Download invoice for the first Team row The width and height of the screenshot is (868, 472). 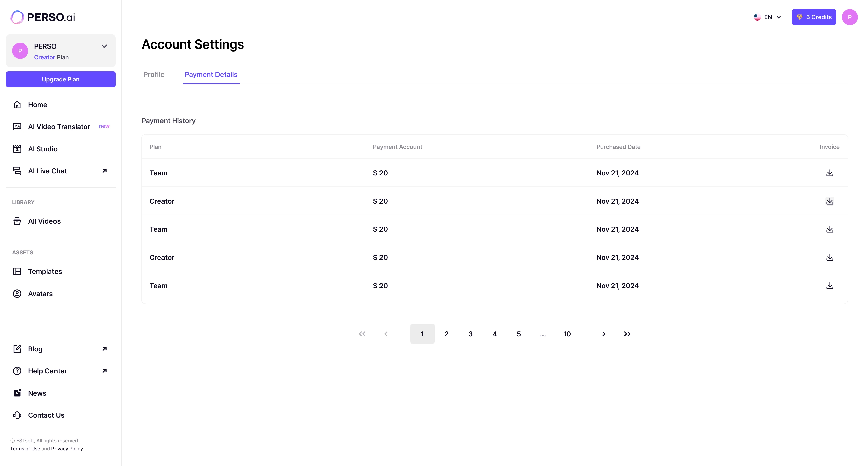point(830,173)
